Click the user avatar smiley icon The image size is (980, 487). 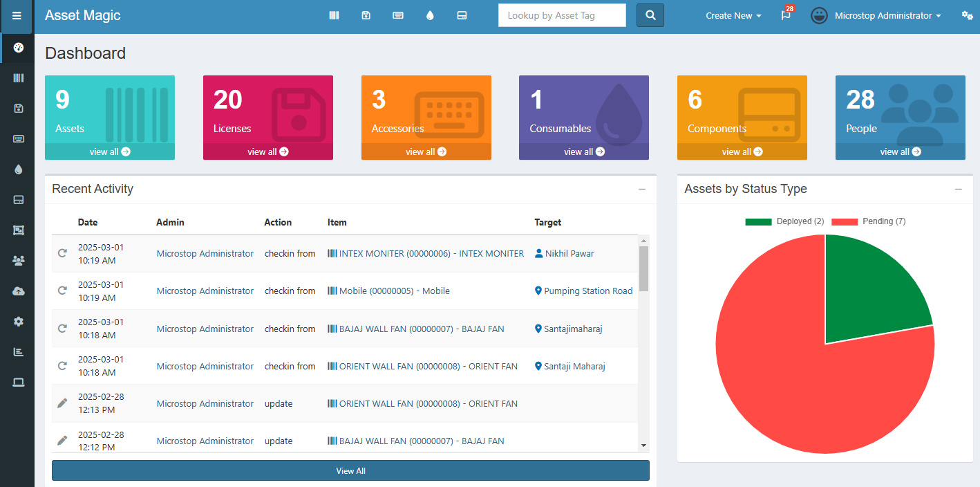pyautogui.click(x=819, y=16)
